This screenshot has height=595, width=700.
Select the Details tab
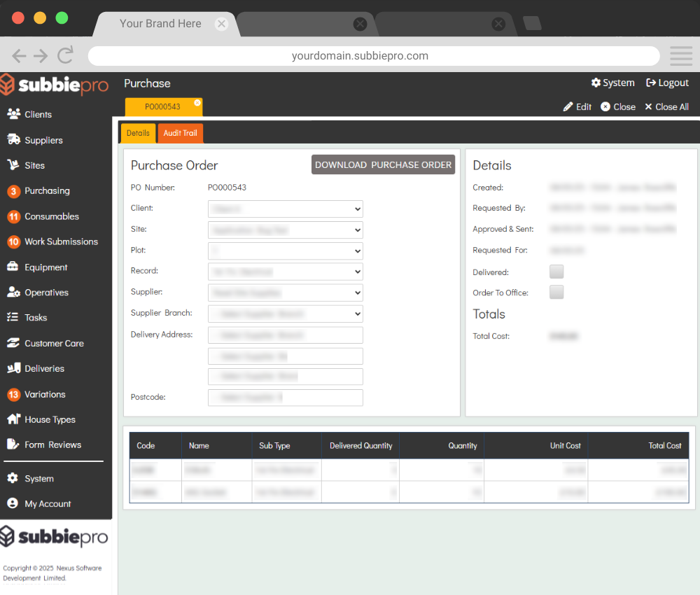pos(138,133)
